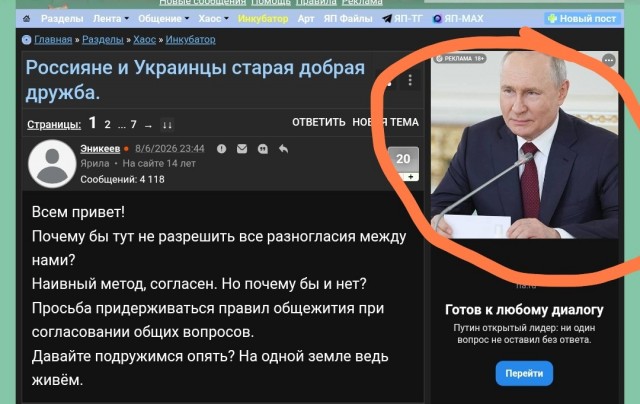Open the ЯП-MAX link
The image size is (640, 404).
tap(458, 19)
